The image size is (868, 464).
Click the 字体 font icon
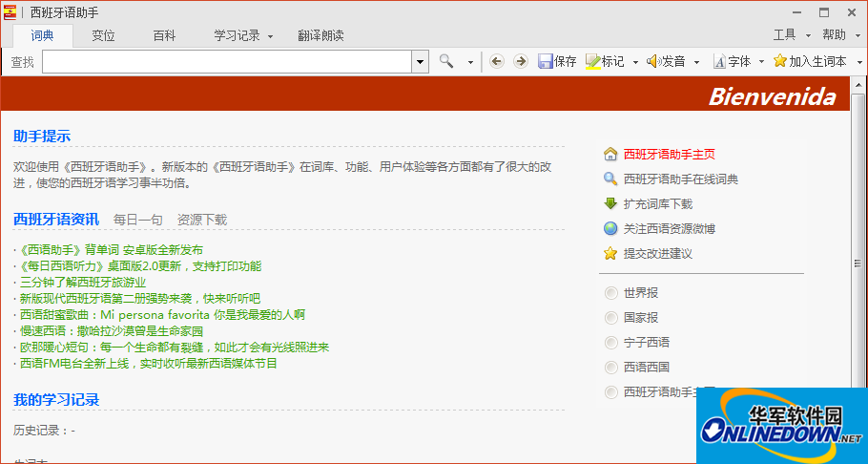click(719, 61)
